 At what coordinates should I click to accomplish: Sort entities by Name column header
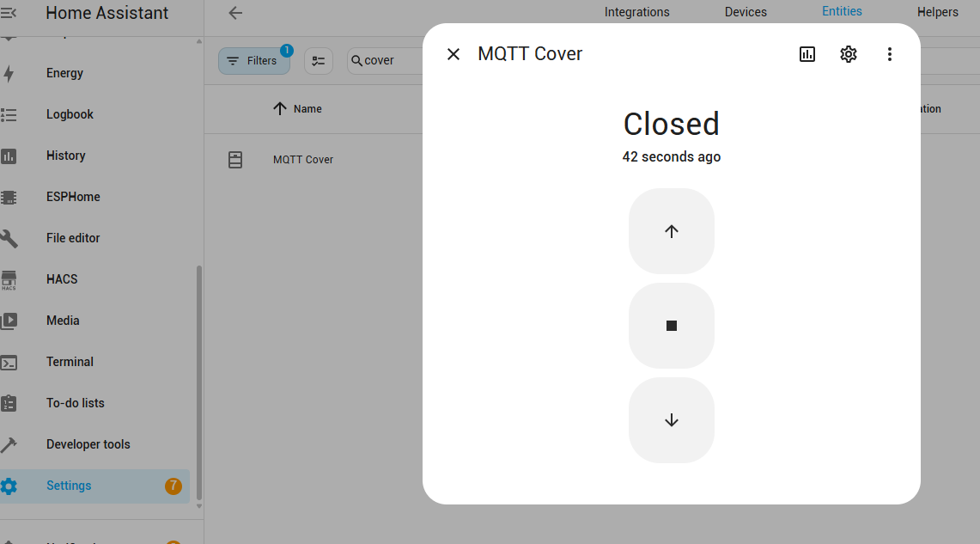[307, 109]
